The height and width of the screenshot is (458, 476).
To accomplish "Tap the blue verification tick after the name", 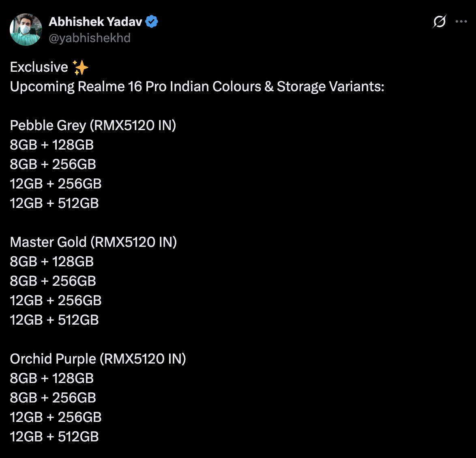I will pos(151,22).
